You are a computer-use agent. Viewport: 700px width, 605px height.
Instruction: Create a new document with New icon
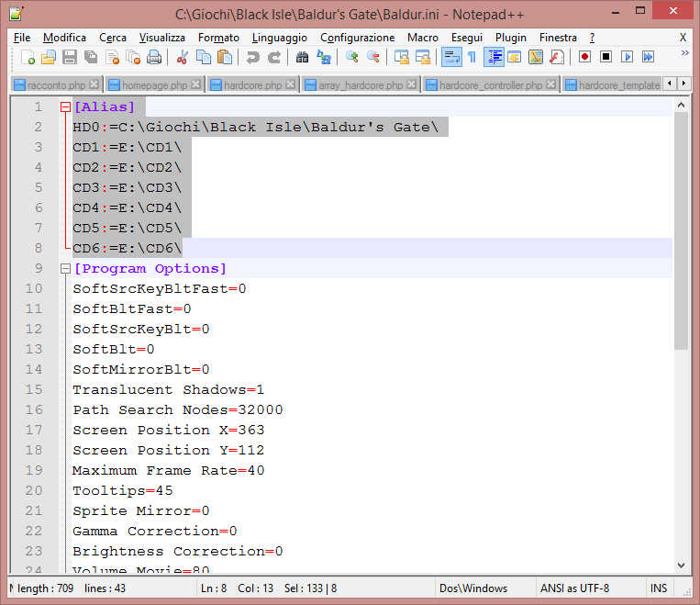(x=28, y=57)
